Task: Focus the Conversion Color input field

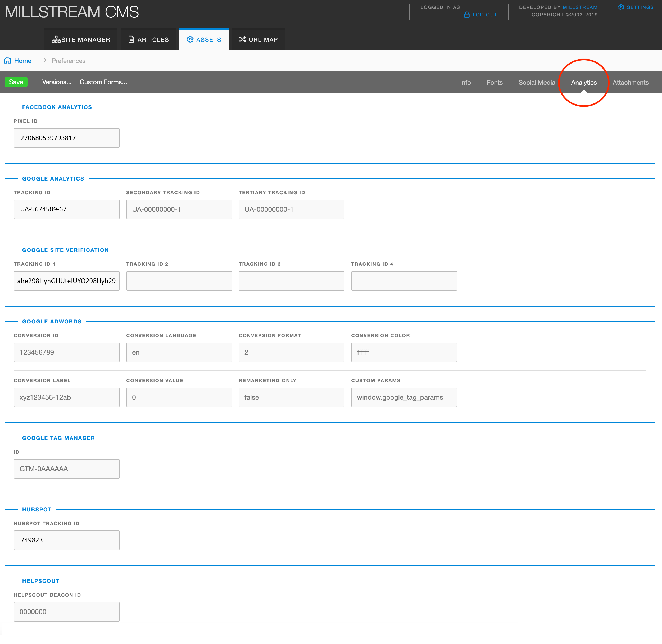Action: coord(404,353)
